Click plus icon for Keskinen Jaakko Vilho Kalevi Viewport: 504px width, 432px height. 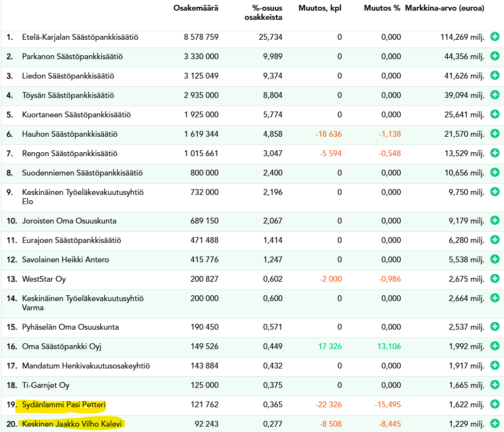coord(495,424)
